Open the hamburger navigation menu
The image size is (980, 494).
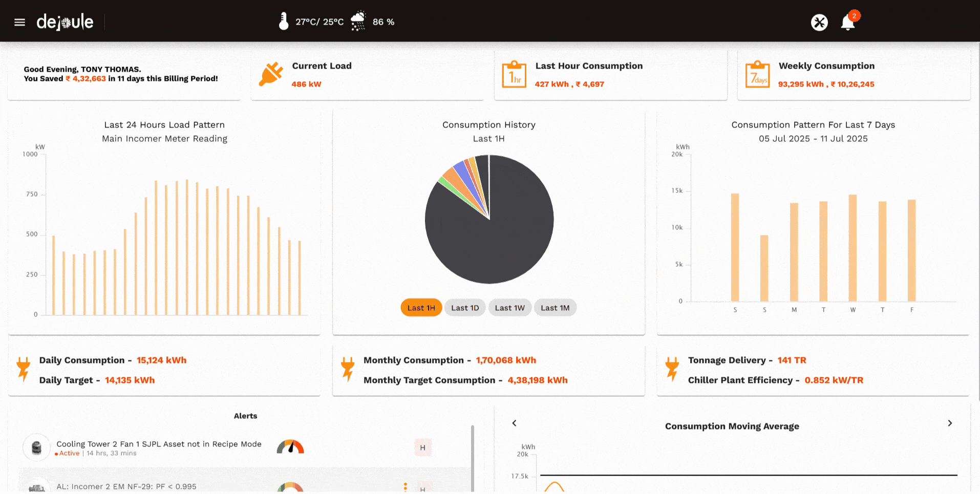(19, 22)
